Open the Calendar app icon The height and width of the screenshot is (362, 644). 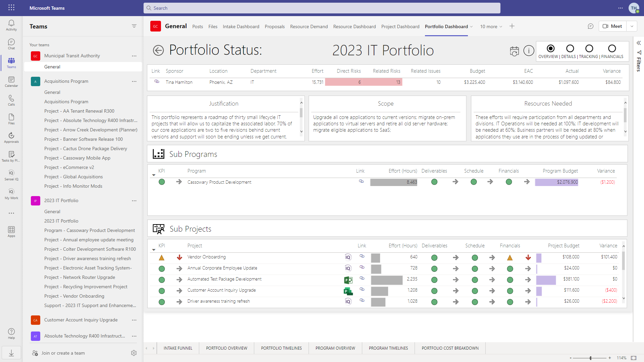(11, 81)
